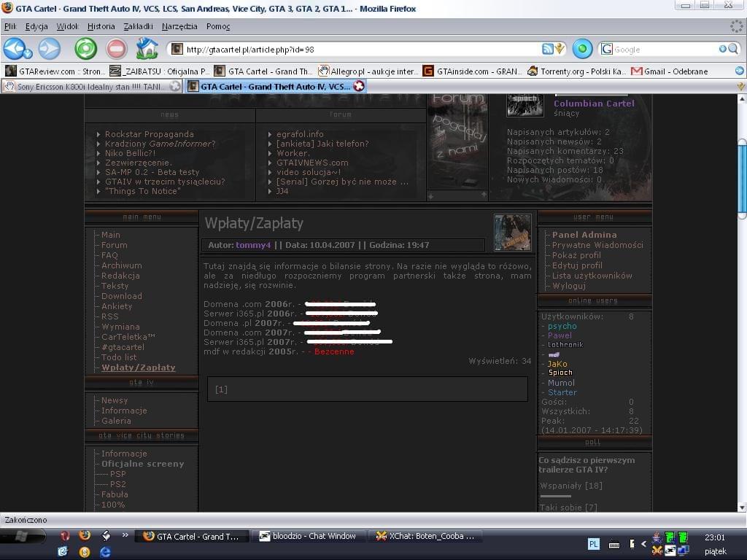Click page number [1] link
The image size is (747, 560).
221,389
